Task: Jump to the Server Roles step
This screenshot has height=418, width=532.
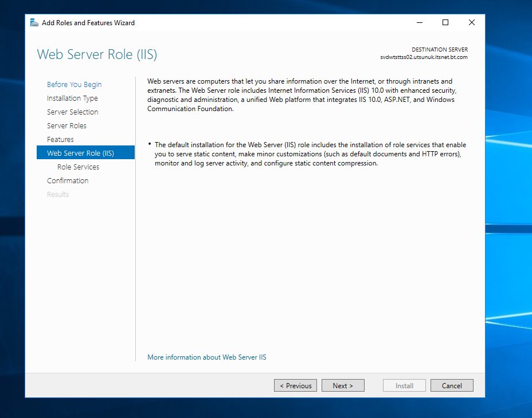Action: (67, 126)
